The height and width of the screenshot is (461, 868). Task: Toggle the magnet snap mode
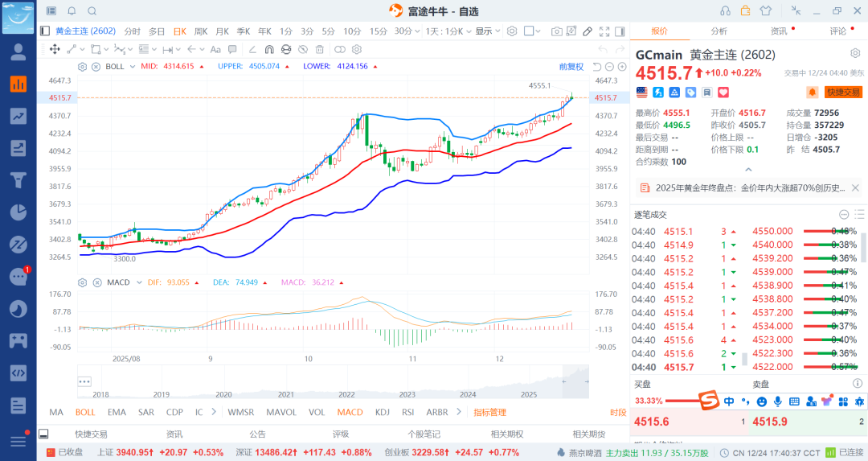pos(269,49)
